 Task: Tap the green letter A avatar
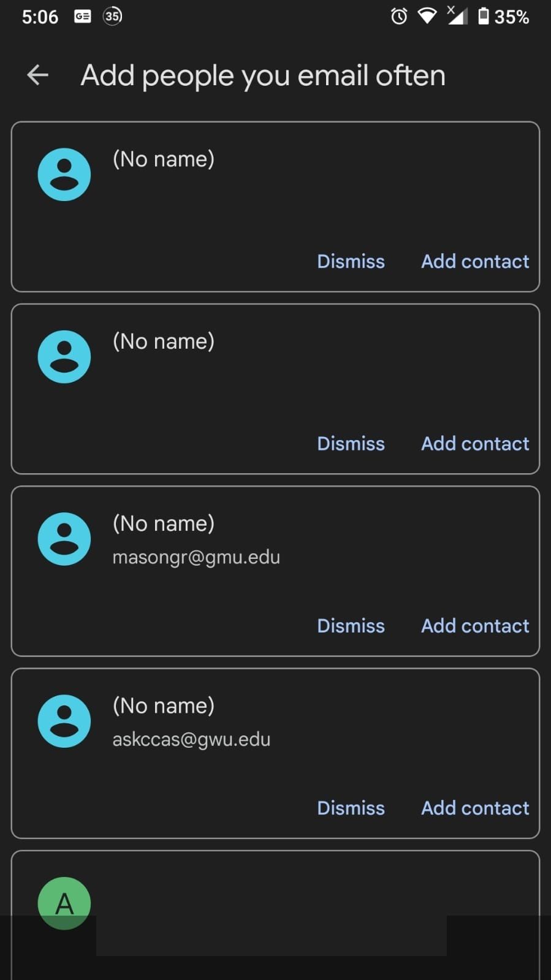(64, 903)
